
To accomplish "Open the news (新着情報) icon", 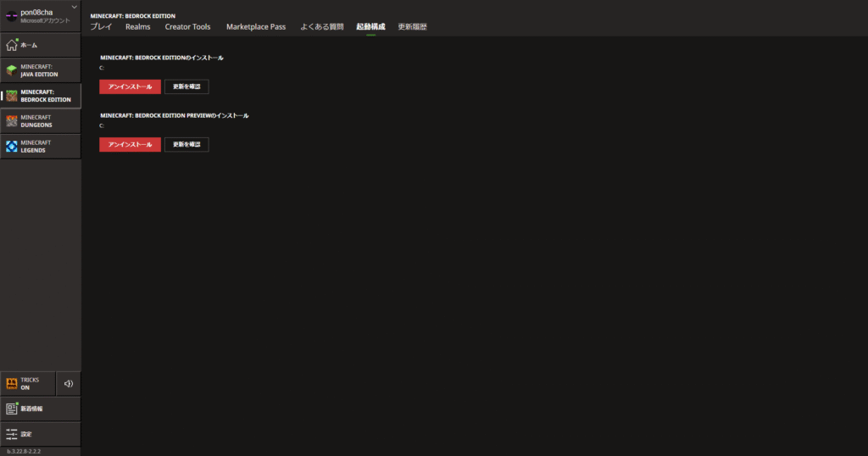I will coord(11,409).
